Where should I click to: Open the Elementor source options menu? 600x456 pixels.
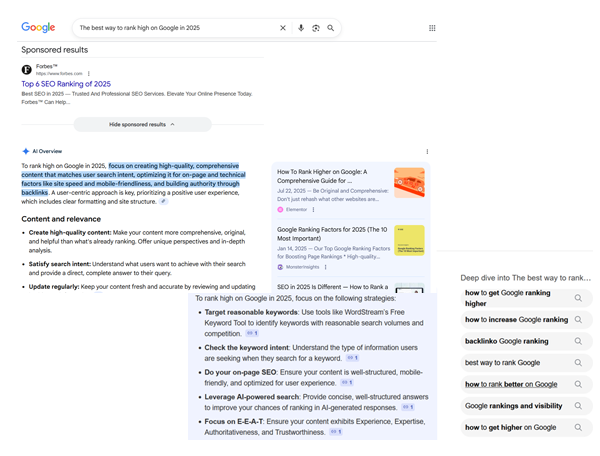coord(313,210)
